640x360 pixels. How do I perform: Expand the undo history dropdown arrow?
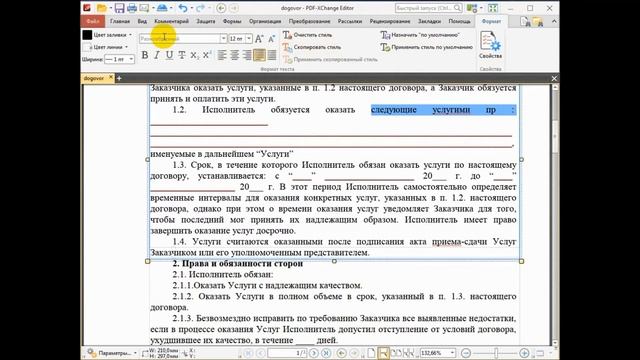(191, 8)
